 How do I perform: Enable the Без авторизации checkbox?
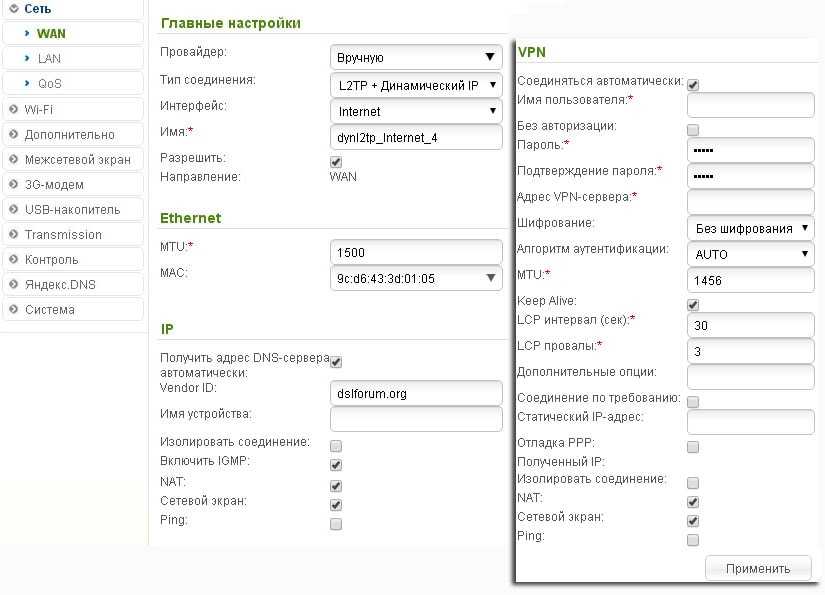(x=693, y=130)
